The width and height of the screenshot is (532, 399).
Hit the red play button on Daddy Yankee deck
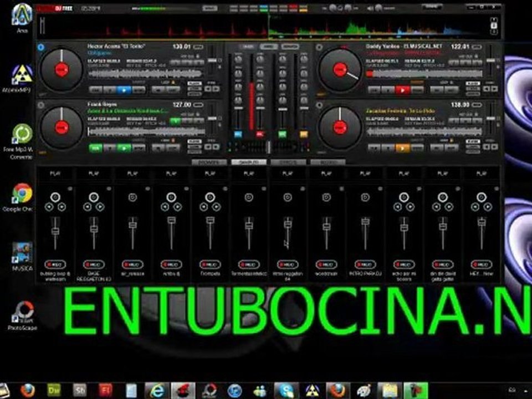[402, 90]
